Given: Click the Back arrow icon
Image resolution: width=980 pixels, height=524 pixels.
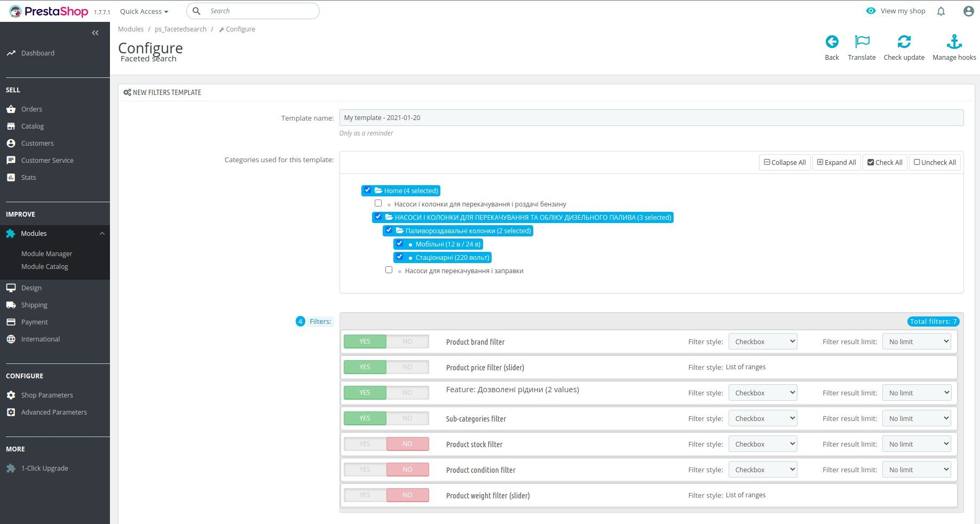Looking at the screenshot, I should tap(832, 42).
